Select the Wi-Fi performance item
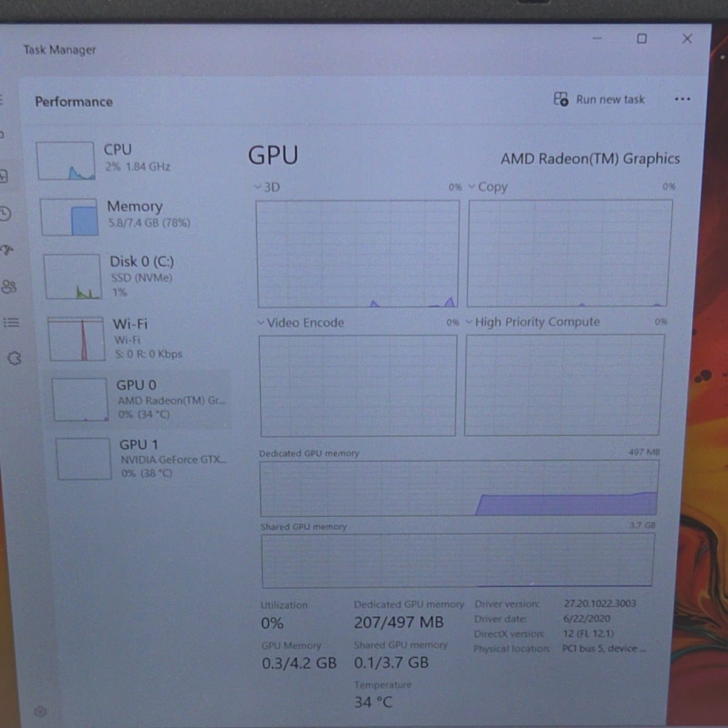The height and width of the screenshot is (728, 728). pos(136,339)
